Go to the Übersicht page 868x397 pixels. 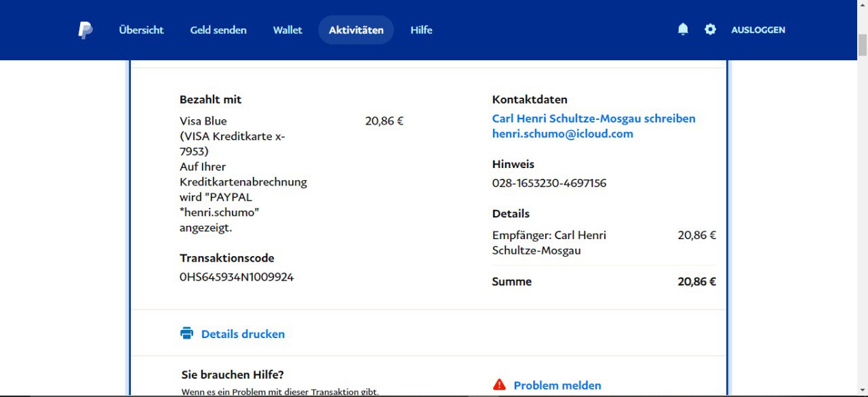click(141, 30)
